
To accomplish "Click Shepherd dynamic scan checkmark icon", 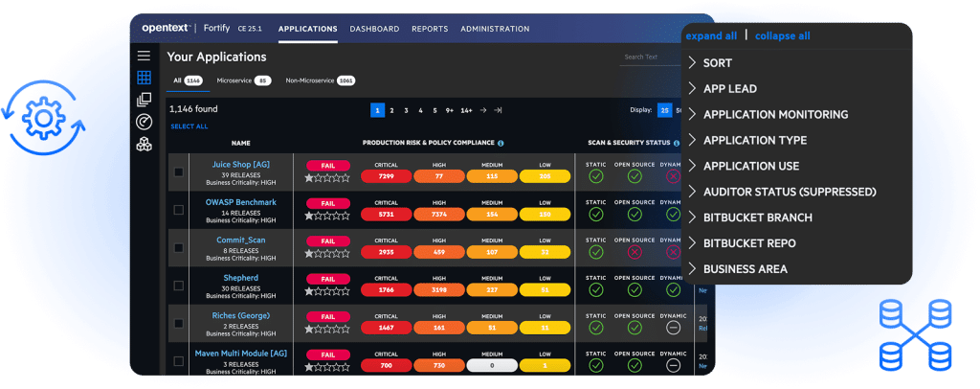I will (x=673, y=289).
